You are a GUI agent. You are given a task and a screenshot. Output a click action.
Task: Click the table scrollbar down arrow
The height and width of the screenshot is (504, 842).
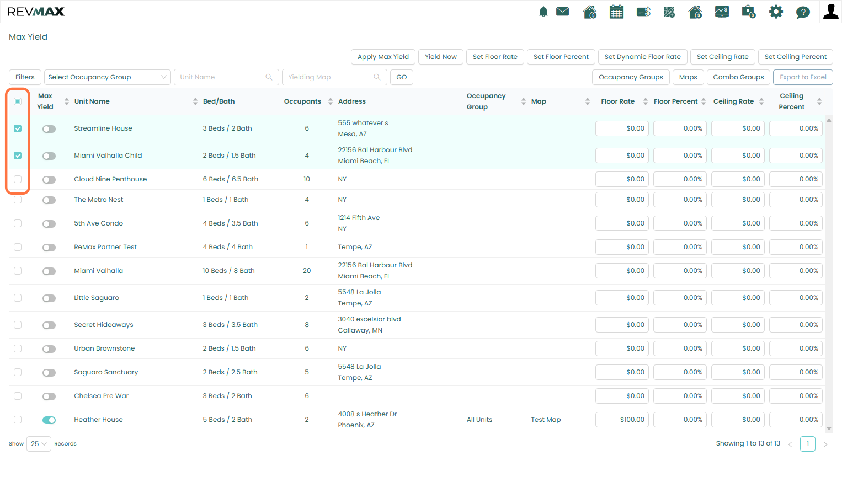[829, 428]
